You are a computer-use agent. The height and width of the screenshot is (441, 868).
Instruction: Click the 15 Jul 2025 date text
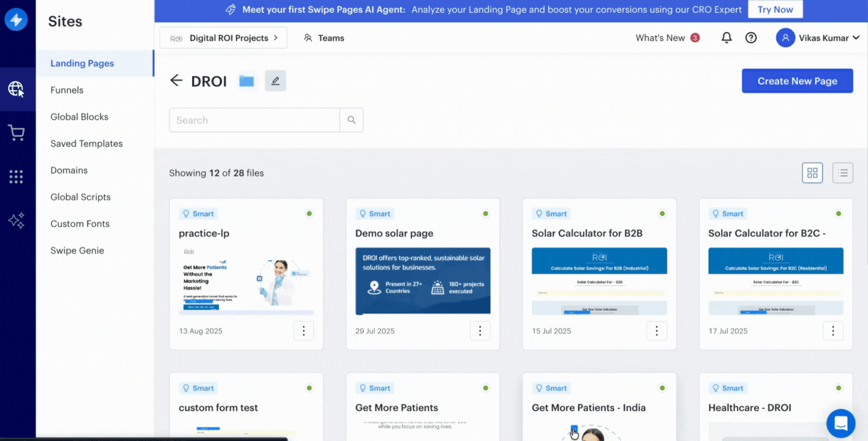pyautogui.click(x=551, y=331)
